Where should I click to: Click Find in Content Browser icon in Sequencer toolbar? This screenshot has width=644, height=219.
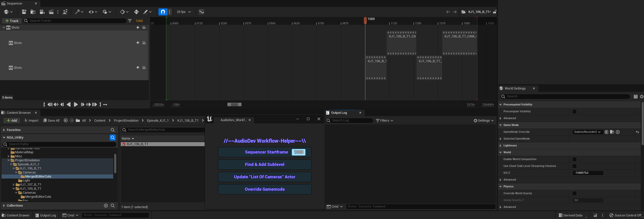[33, 12]
